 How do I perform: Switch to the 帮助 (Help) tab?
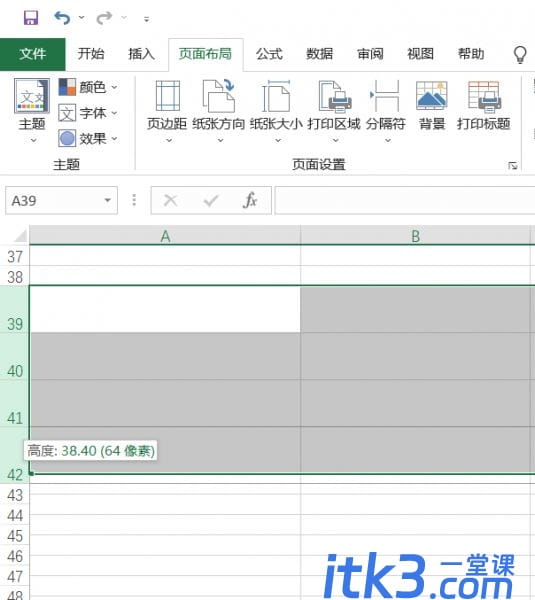471,54
